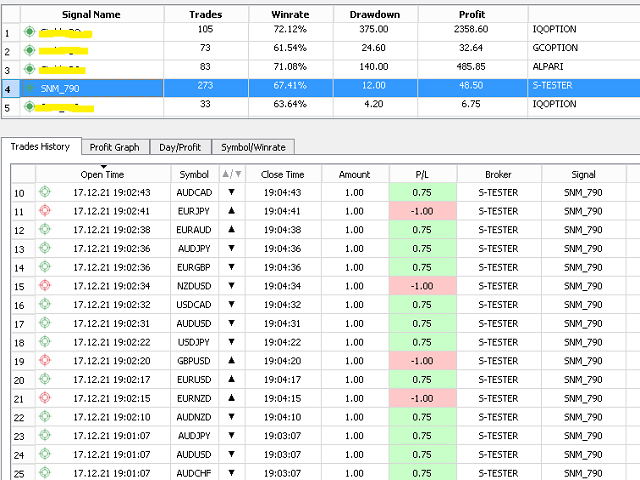This screenshot has width=640, height=480.
Task: Click the green win icon on trade 10
Action: [44, 192]
